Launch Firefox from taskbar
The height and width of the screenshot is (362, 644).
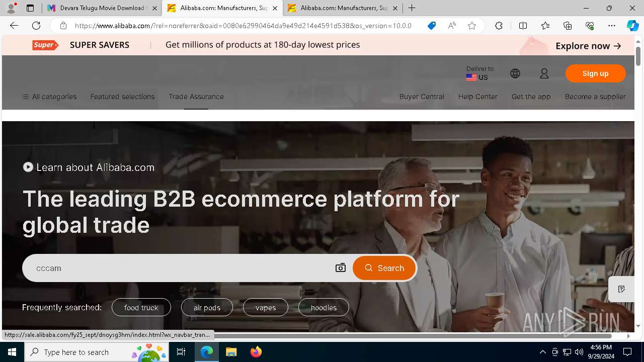[x=256, y=352]
